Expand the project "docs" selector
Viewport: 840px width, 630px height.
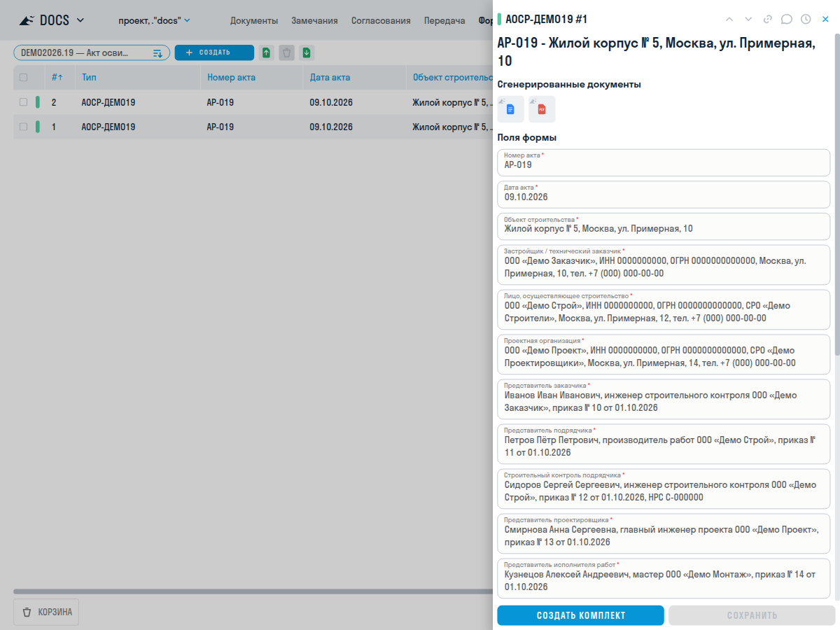point(154,20)
